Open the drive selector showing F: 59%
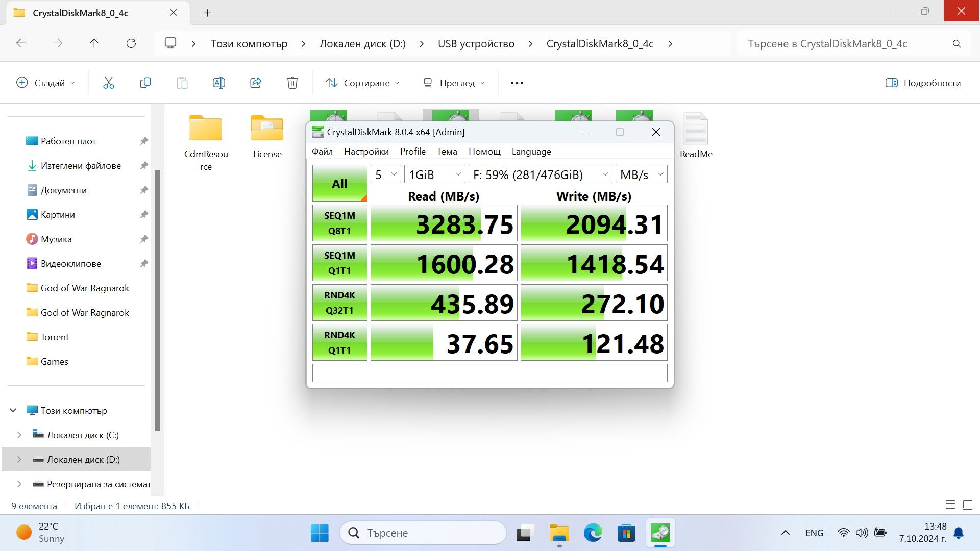The image size is (980, 551). click(x=540, y=174)
